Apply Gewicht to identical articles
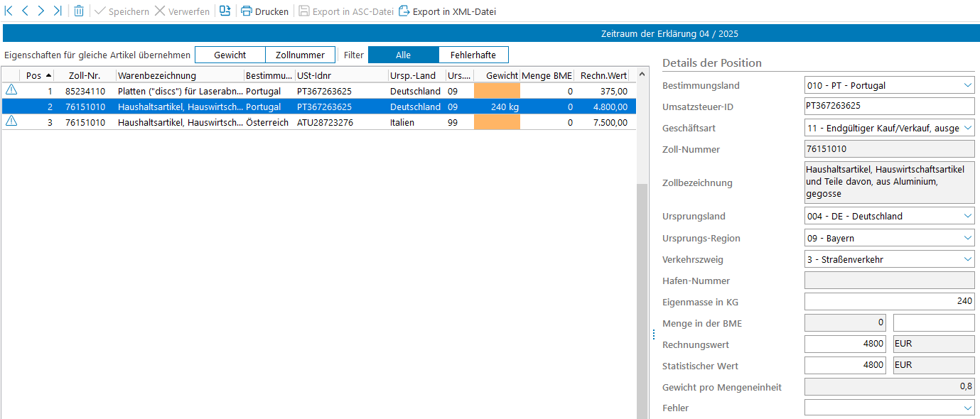The width and height of the screenshot is (980, 419). point(230,55)
